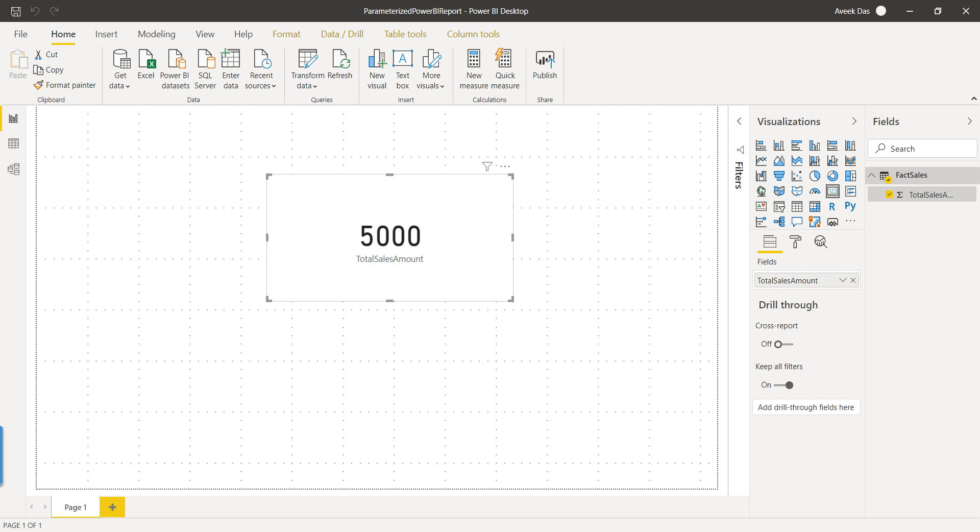
Task: Open the Modeling ribbon tab
Action: 156,34
